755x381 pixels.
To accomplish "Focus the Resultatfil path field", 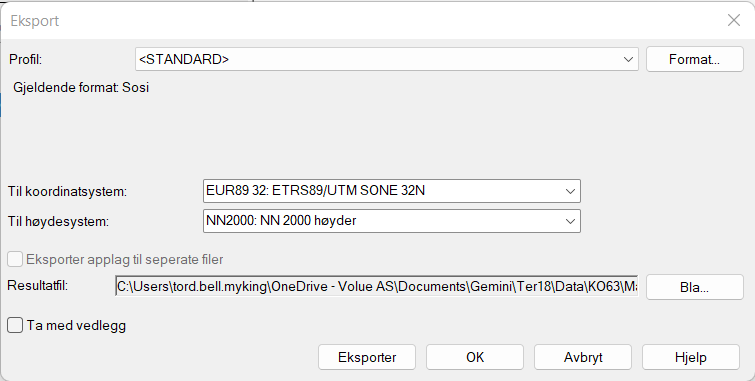I will click(x=377, y=287).
